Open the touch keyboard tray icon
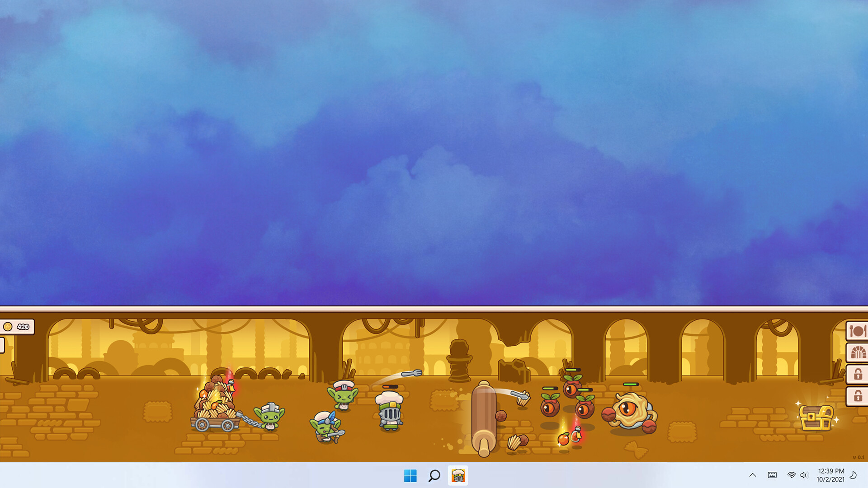The image size is (868, 488). tap(772, 475)
